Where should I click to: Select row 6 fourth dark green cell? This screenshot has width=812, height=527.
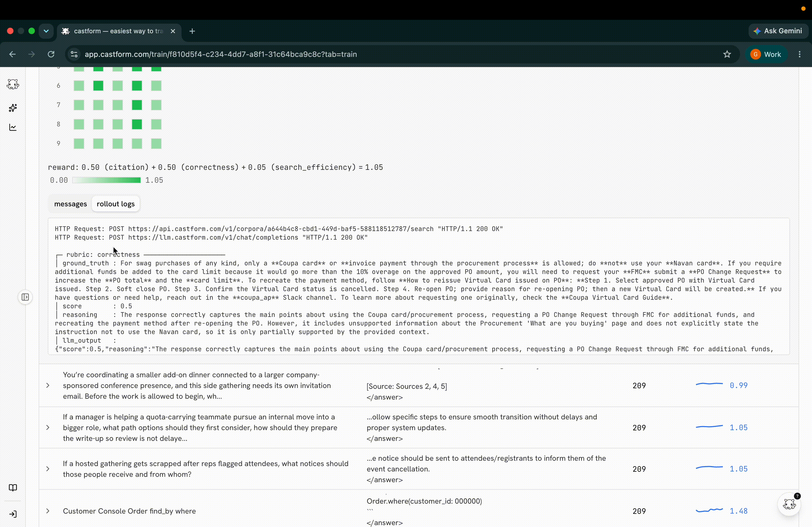coord(137,86)
